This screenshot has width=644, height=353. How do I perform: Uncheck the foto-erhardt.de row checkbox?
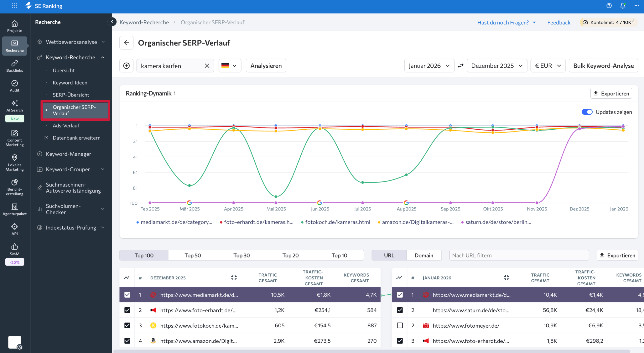click(127, 310)
